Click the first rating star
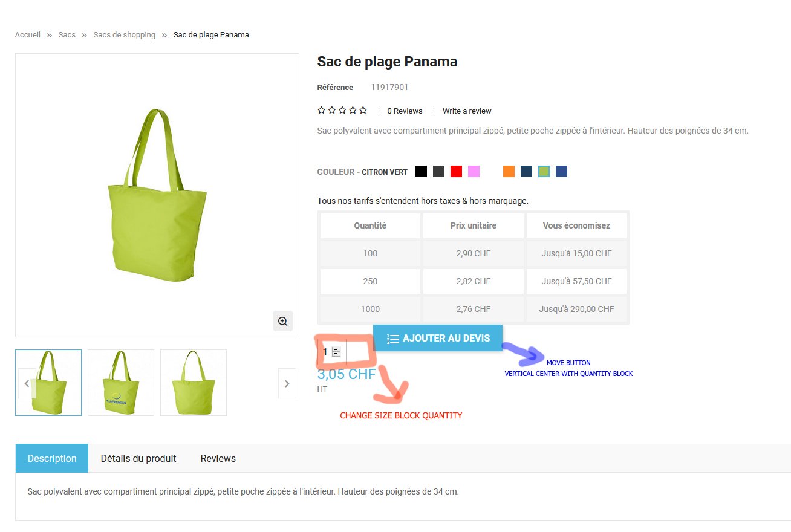Screen dimensions: 791x532 [x=322, y=111]
